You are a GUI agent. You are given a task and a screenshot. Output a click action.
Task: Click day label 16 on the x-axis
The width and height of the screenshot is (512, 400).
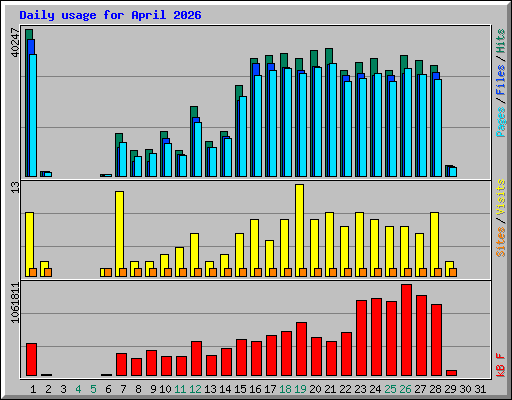click(255, 389)
